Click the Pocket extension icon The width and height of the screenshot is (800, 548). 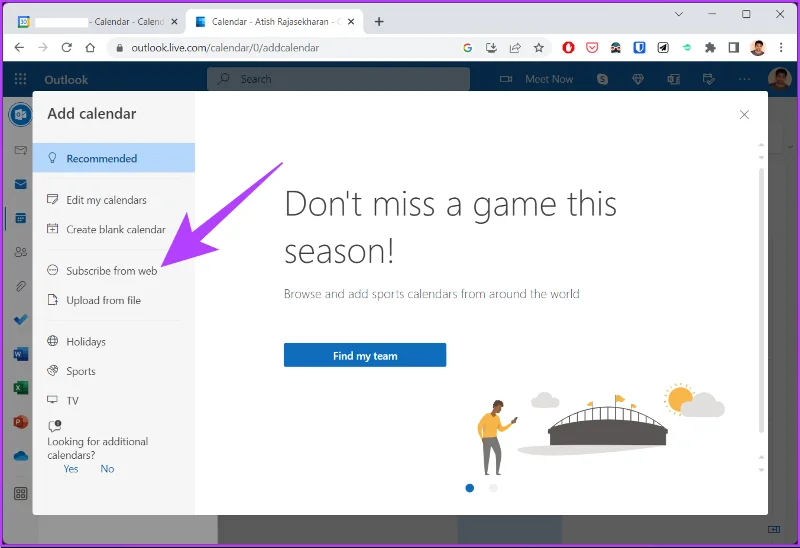click(592, 47)
